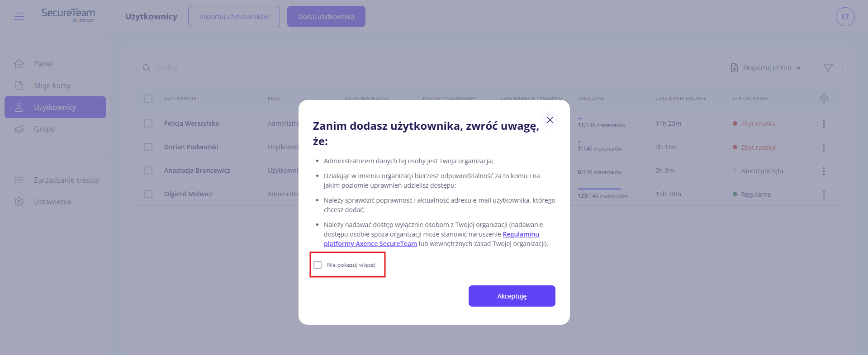Image resolution: width=868 pixels, height=355 pixels.
Task: Open table column settings gear icon
Action: point(824,99)
